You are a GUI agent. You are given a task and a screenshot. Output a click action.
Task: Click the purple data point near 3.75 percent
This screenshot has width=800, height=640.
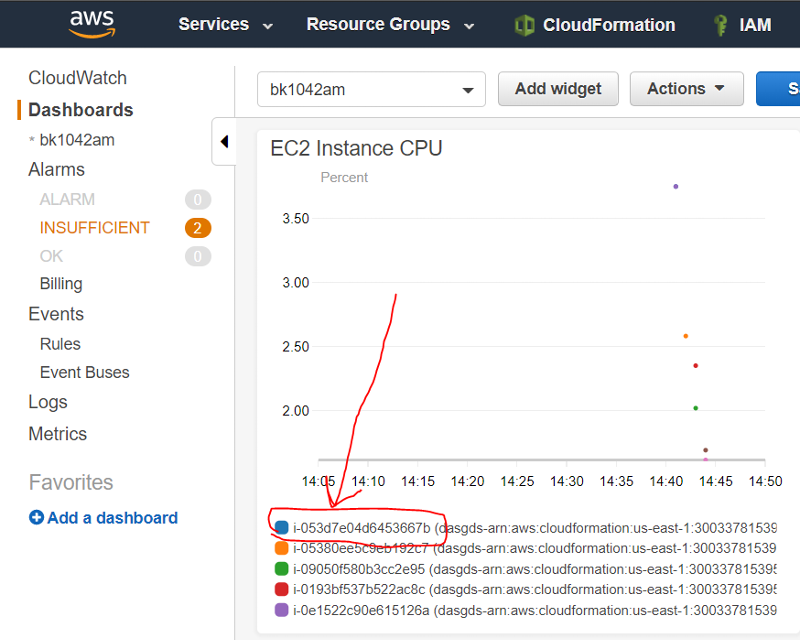click(x=676, y=187)
